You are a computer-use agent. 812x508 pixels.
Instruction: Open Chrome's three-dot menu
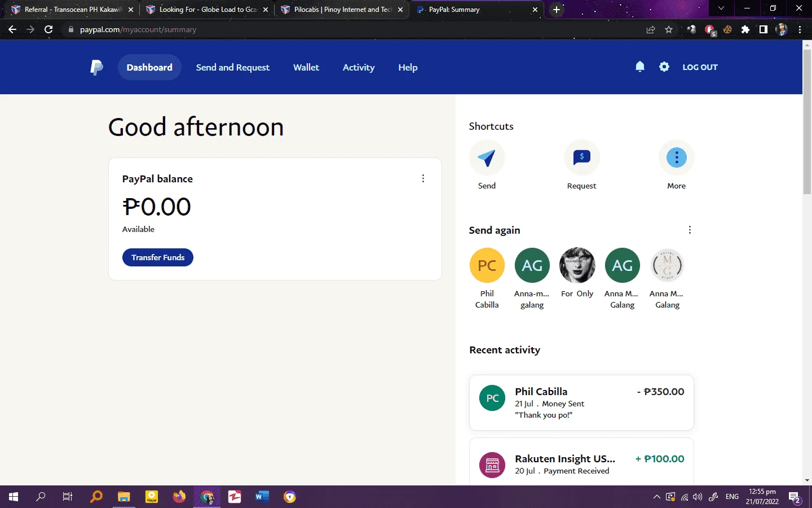(800, 29)
